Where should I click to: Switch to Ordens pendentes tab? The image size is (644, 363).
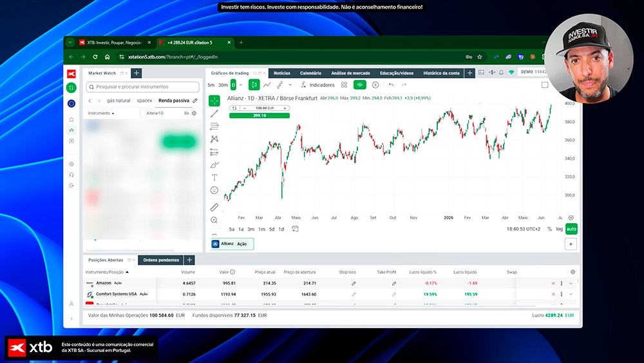pyautogui.click(x=161, y=260)
